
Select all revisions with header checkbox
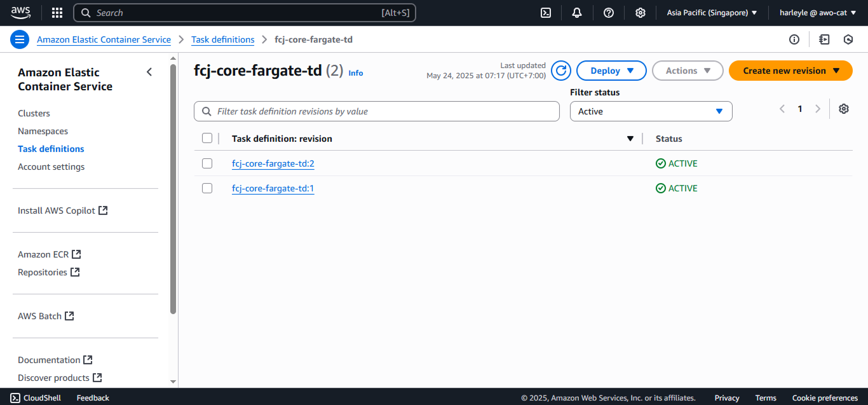coord(207,138)
